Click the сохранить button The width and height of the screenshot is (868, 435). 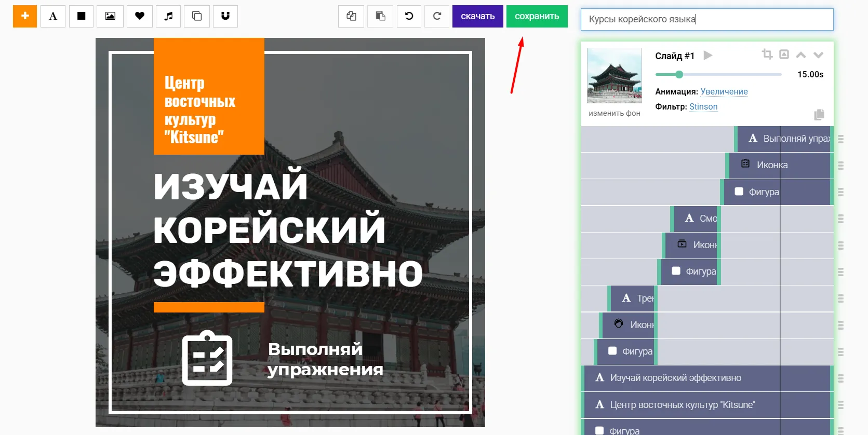click(537, 16)
